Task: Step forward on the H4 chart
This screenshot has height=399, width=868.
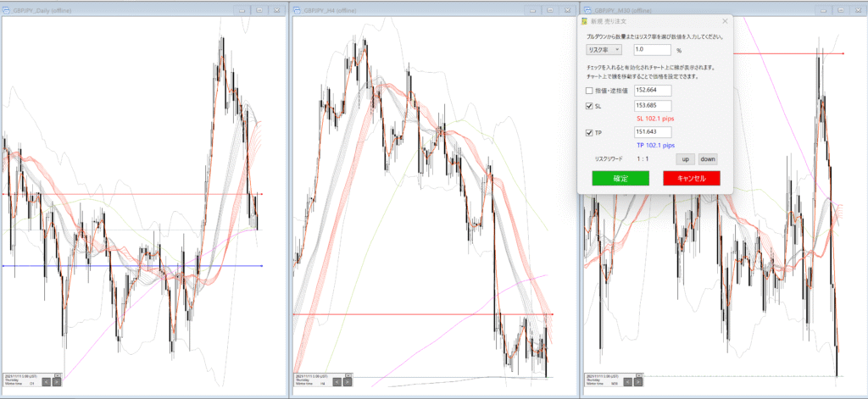Action: click(347, 383)
